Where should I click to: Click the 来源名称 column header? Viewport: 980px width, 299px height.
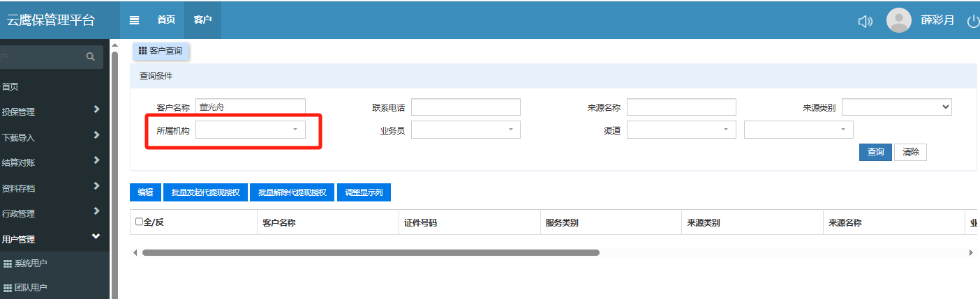(893, 222)
